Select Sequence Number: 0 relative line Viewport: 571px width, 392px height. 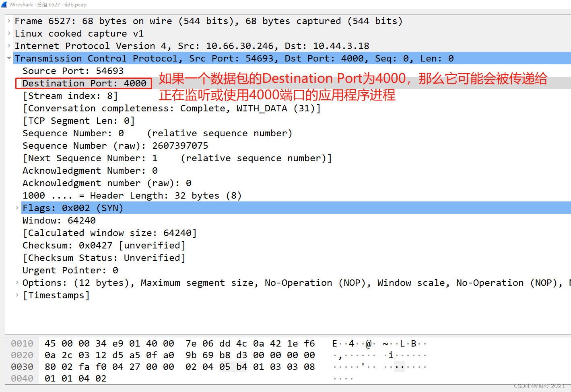(x=157, y=133)
